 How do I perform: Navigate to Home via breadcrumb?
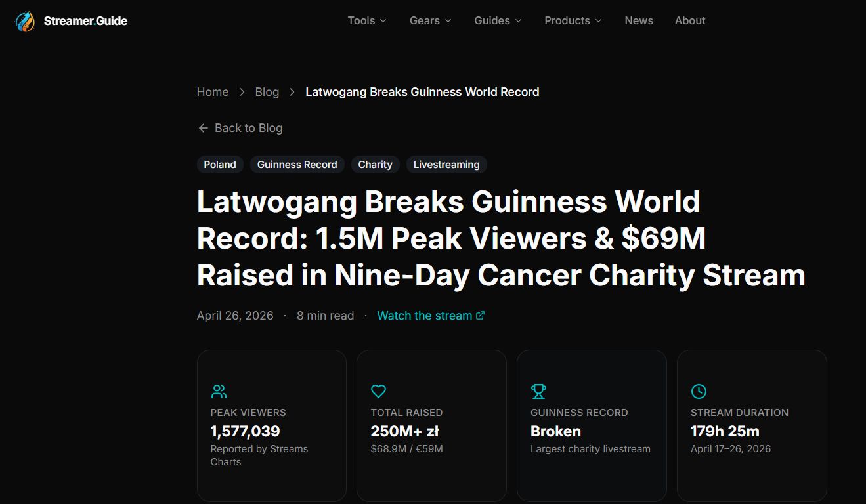click(x=212, y=92)
